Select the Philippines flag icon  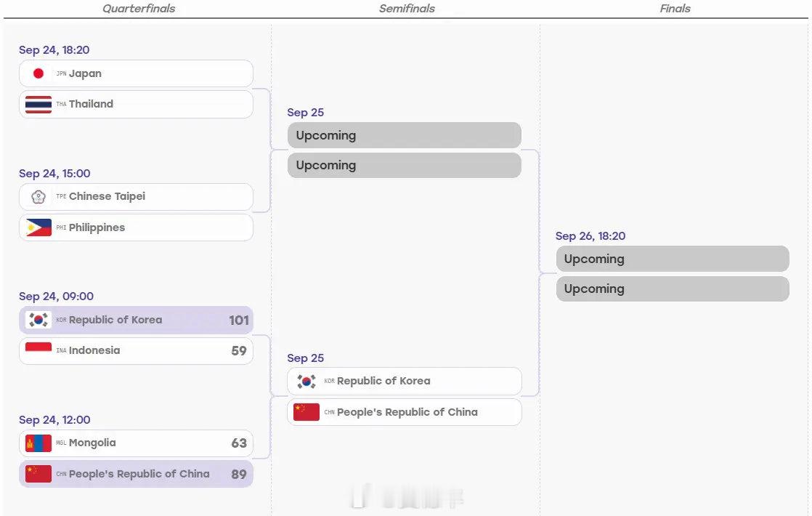(x=38, y=227)
